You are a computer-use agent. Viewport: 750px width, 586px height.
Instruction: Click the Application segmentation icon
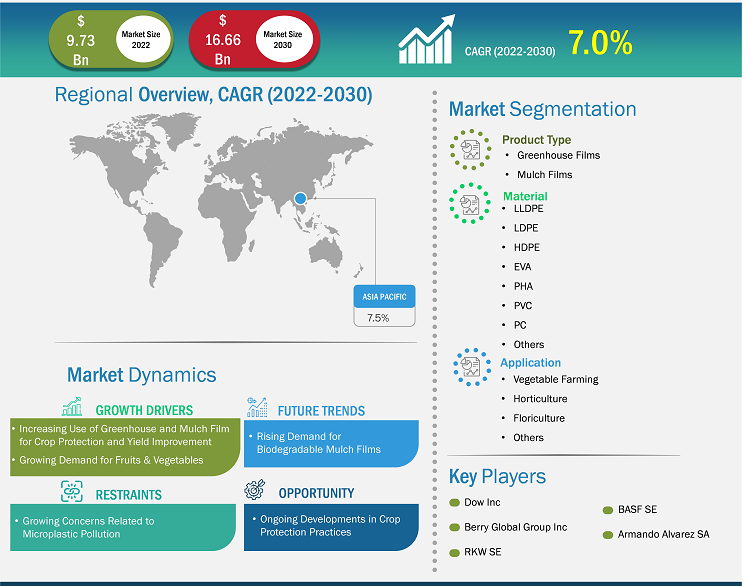[470, 367]
